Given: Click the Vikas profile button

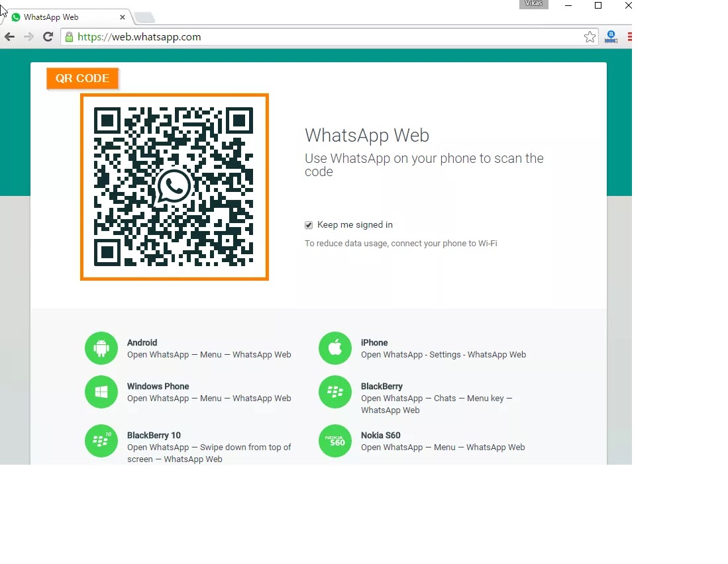Looking at the screenshot, I should (x=534, y=4).
